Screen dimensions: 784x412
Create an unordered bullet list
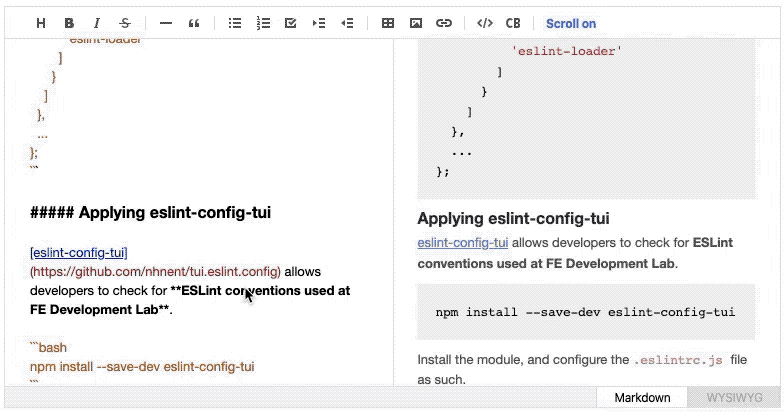234,23
